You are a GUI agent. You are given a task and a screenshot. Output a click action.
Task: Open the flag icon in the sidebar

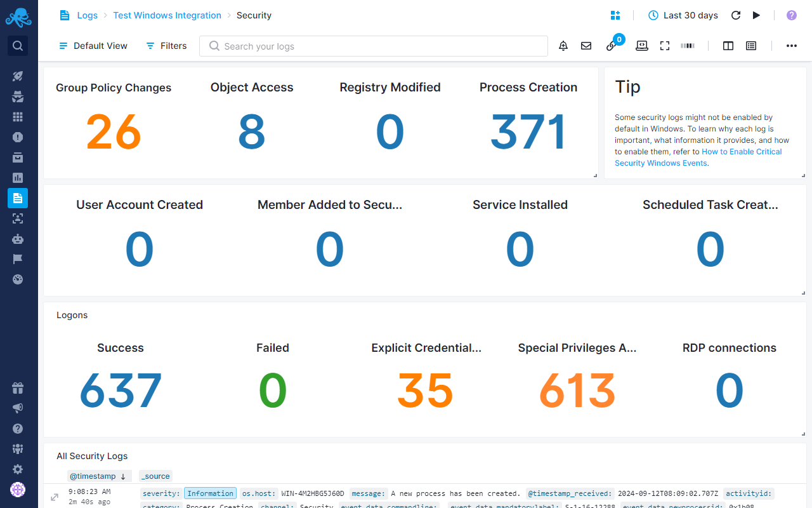pos(18,259)
